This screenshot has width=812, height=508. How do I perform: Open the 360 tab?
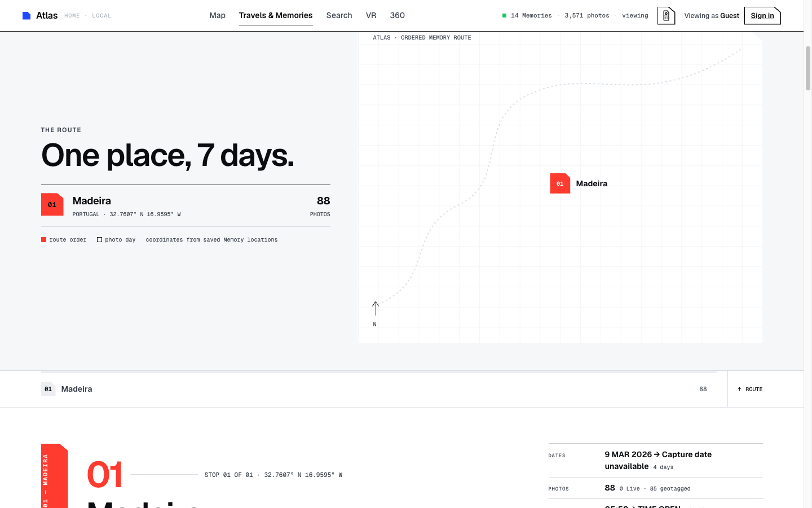[x=398, y=15]
